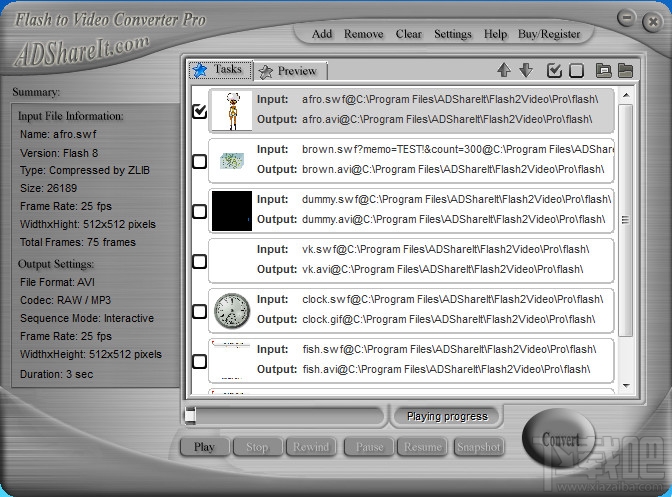The width and height of the screenshot is (672, 497).
Task: Select the black dummy.swf thumbnail
Action: point(232,211)
